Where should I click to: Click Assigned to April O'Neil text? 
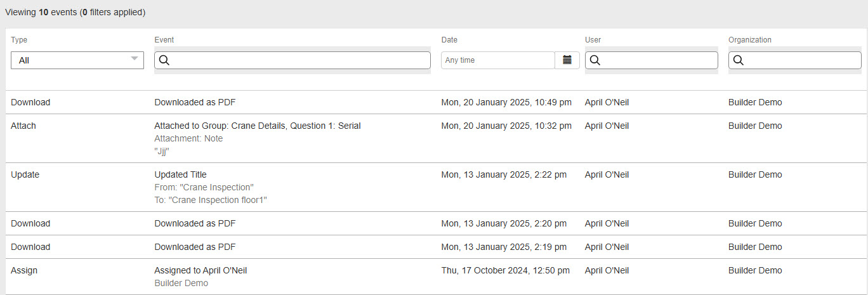tap(201, 270)
